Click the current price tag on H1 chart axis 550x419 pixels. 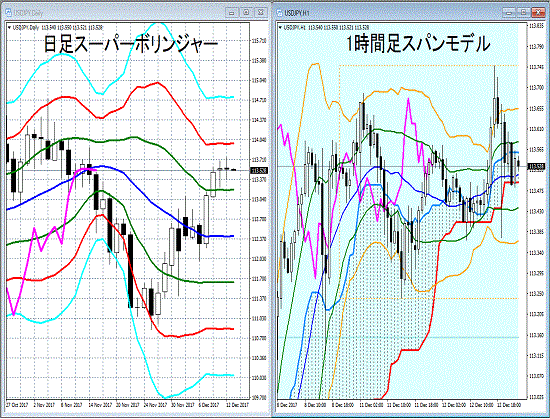click(536, 166)
